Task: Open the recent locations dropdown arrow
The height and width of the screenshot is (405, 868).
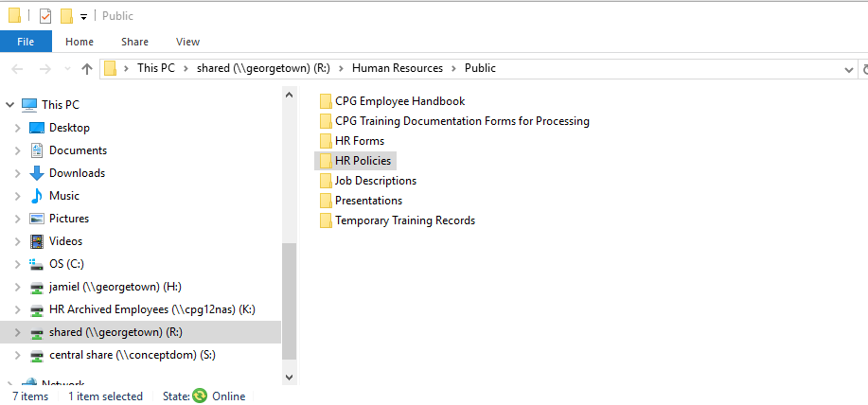Action: 67,69
